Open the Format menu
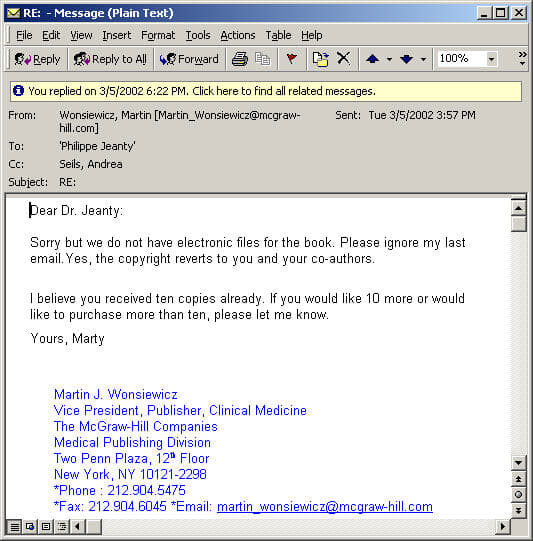This screenshot has width=533, height=541. pos(158,35)
